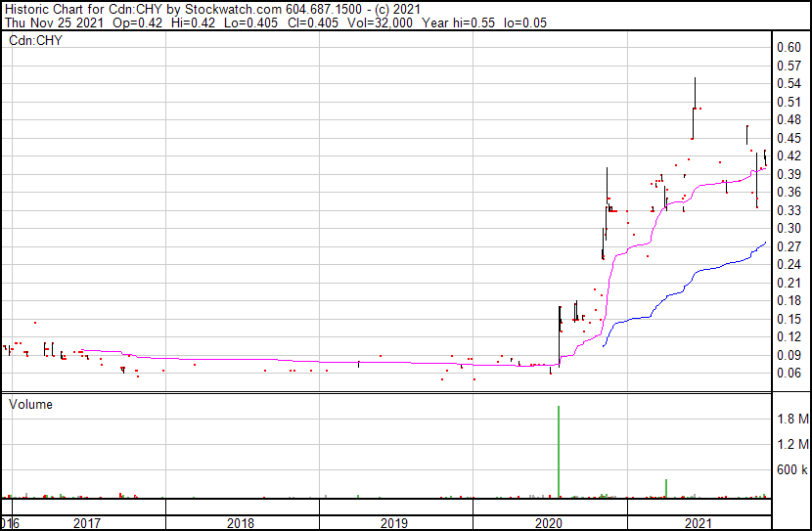The image size is (812, 531).
Task: Click the 0.51 price axis label
Action: point(789,102)
